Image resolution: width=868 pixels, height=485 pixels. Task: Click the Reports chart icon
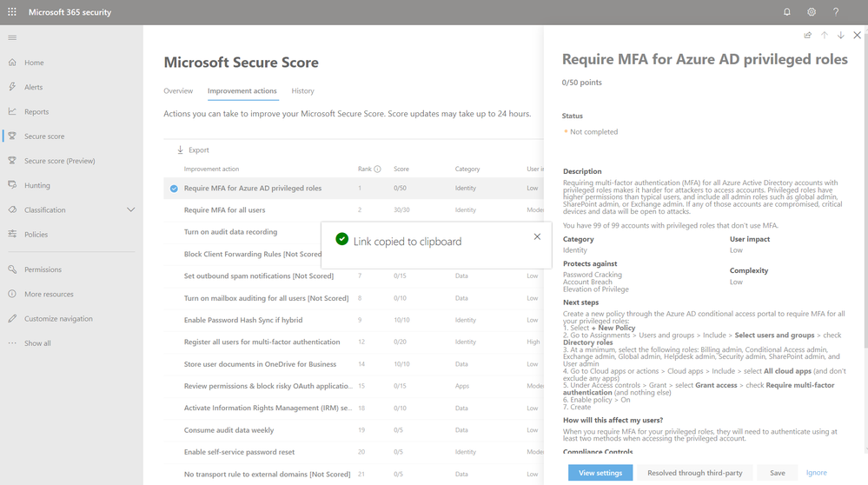click(12, 111)
